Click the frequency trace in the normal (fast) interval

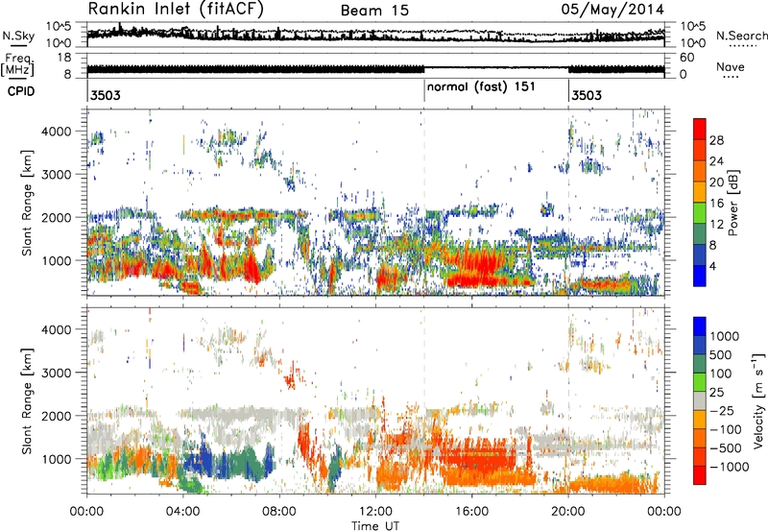[x=496, y=67]
